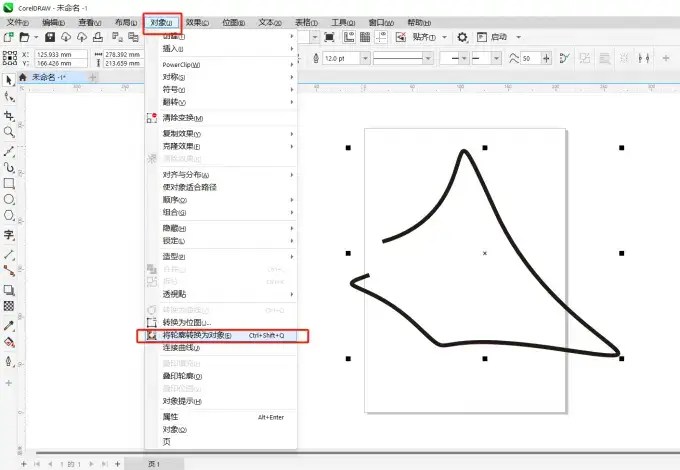Viewport: 680px width, 470px height.
Task: Select the Zoom magnifier tool
Action: coord(9,132)
